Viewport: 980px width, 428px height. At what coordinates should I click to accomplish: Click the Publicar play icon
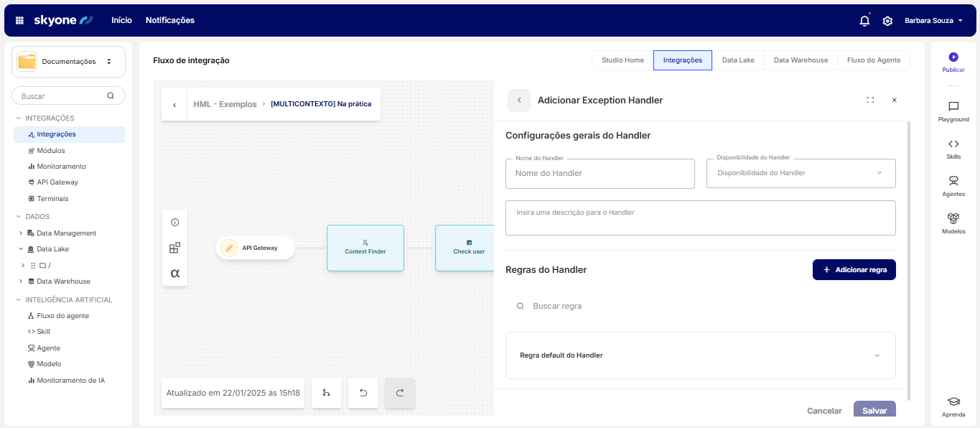[953, 57]
